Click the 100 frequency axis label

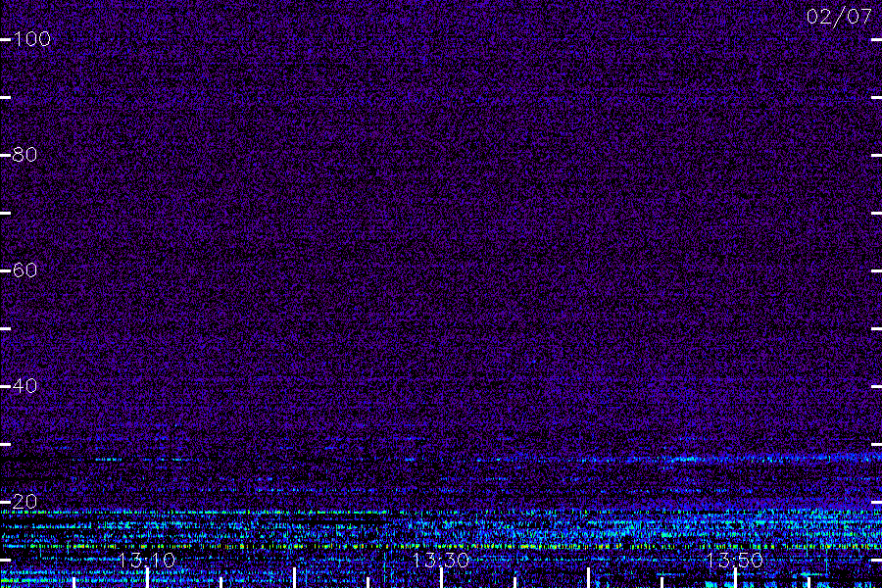pyautogui.click(x=31, y=39)
